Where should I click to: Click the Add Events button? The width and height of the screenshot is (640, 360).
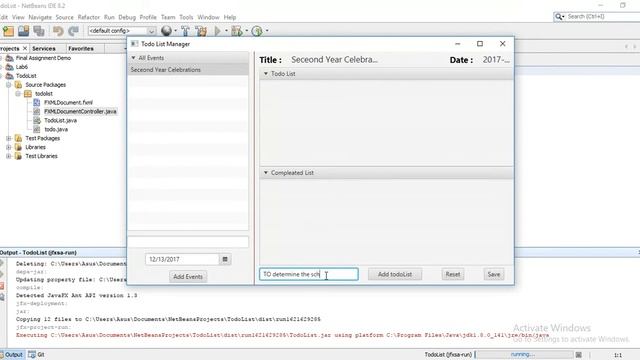[188, 276]
